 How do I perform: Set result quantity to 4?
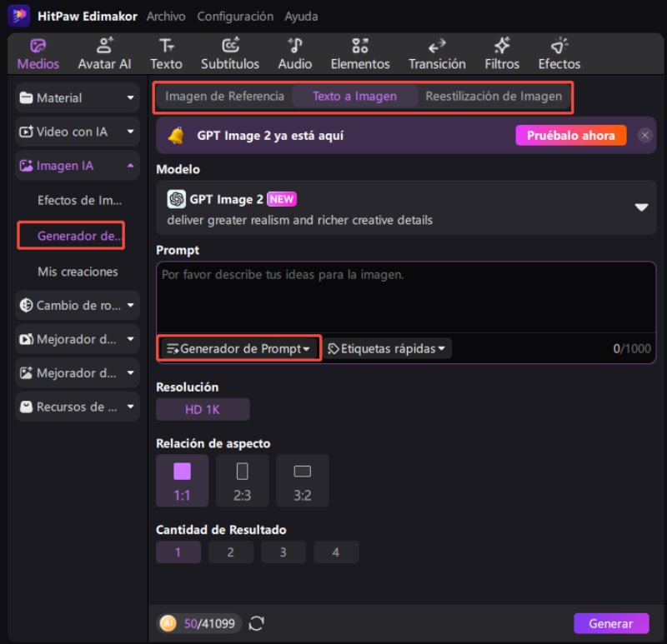336,552
